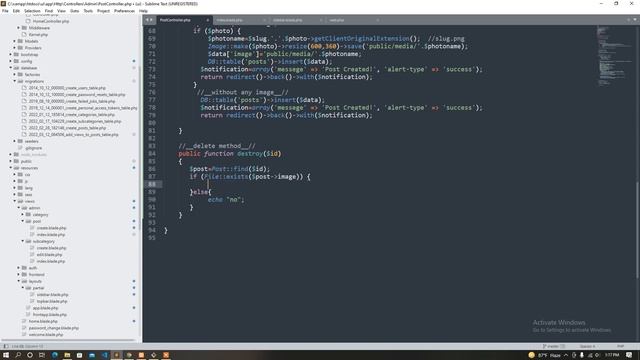Open the create_users_table.php migration
Image resolution: width=640 pixels, height=360 pixels.
[x=67, y=88]
